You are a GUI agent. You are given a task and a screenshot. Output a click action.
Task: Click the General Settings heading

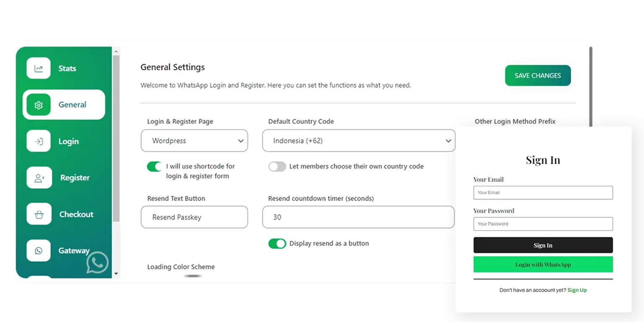pyautogui.click(x=172, y=67)
